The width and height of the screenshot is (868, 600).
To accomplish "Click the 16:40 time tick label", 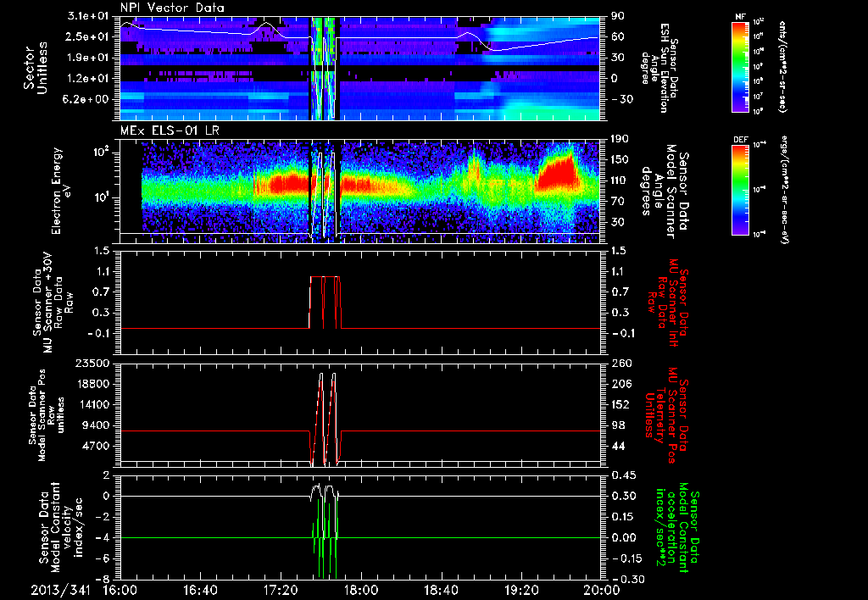I will pyautogui.click(x=200, y=590).
